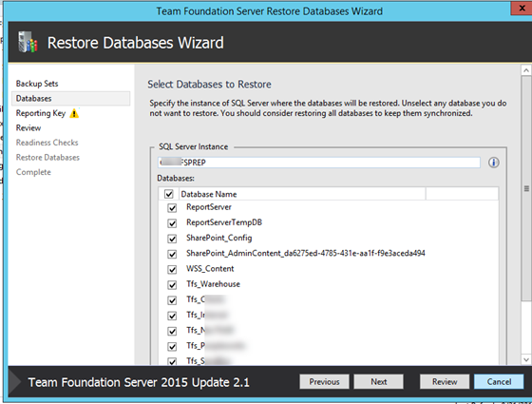This screenshot has width=532, height=404.
Task: Click the SQL Server Instance input field
Action: click(x=319, y=163)
